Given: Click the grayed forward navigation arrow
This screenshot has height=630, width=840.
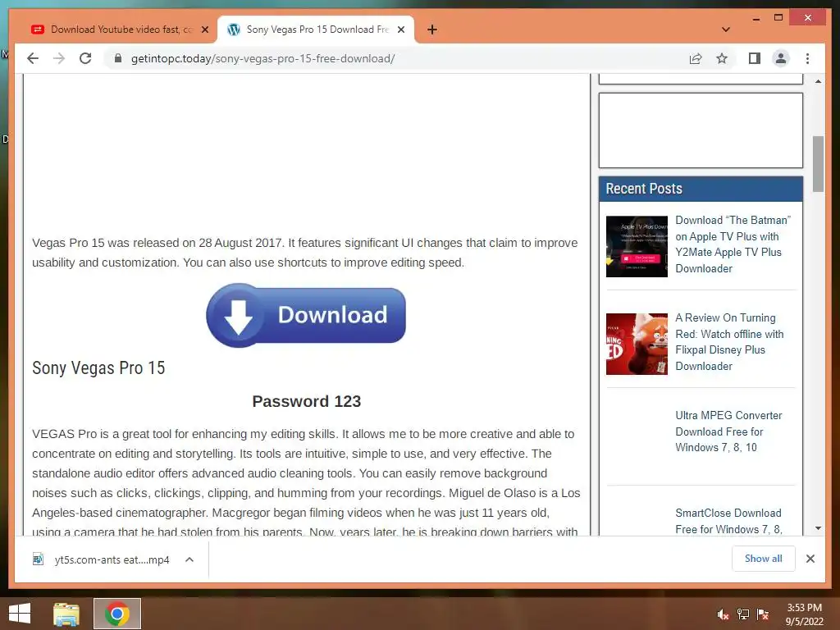Looking at the screenshot, I should pyautogui.click(x=59, y=58).
